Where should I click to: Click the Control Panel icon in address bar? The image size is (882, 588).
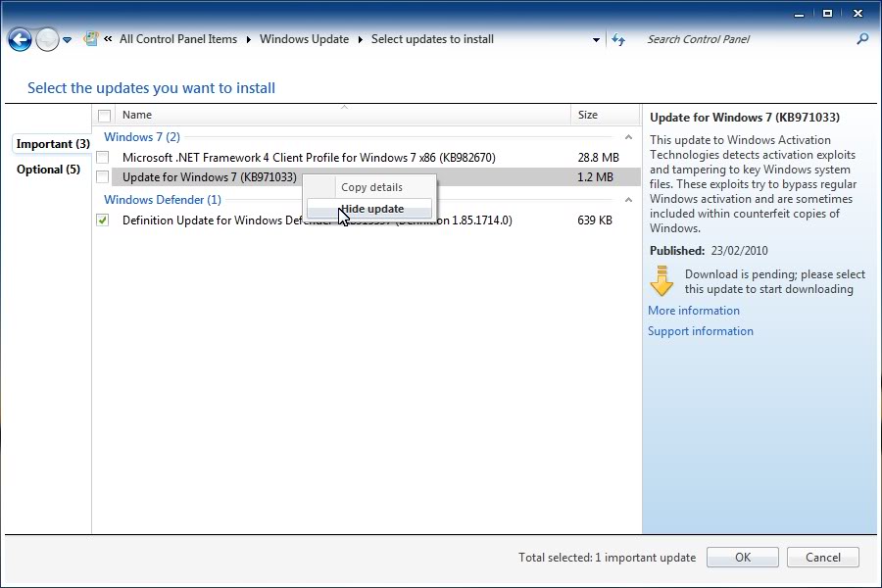(91, 37)
